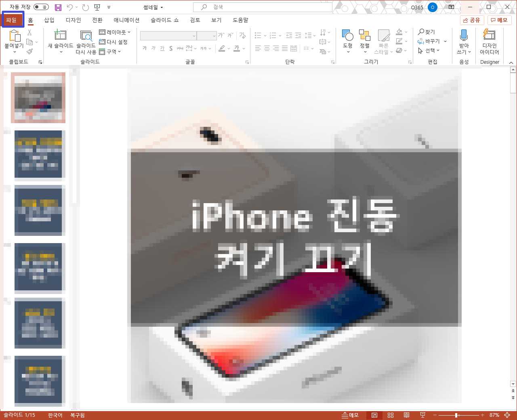Click the Slide Sorter view icon
This screenshot has height=420, width=517.
click(391, 415)
